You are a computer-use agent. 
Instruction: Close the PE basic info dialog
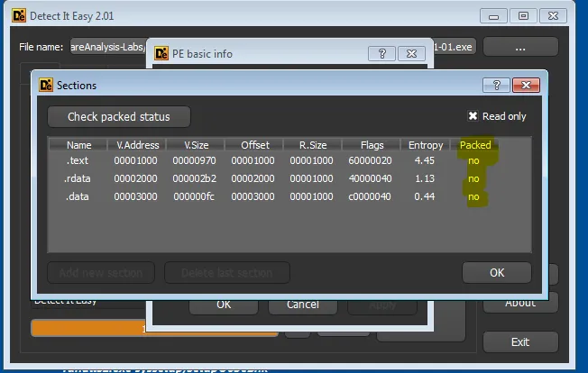click(x=411, y=53)
